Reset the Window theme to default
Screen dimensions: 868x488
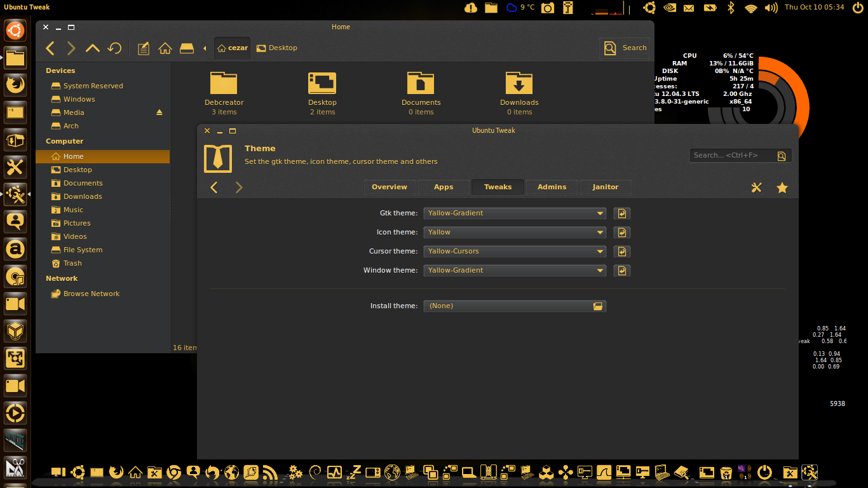click(622, 271)
